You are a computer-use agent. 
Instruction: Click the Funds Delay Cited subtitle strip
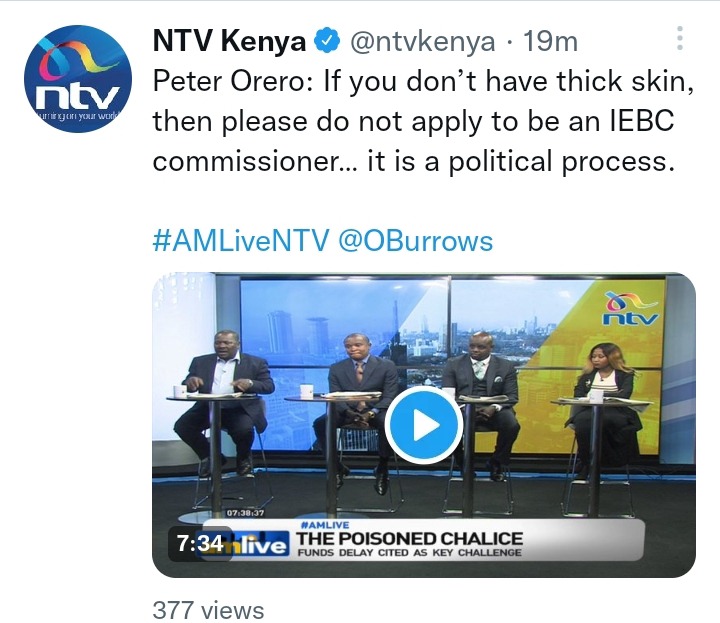pos(410,553)
